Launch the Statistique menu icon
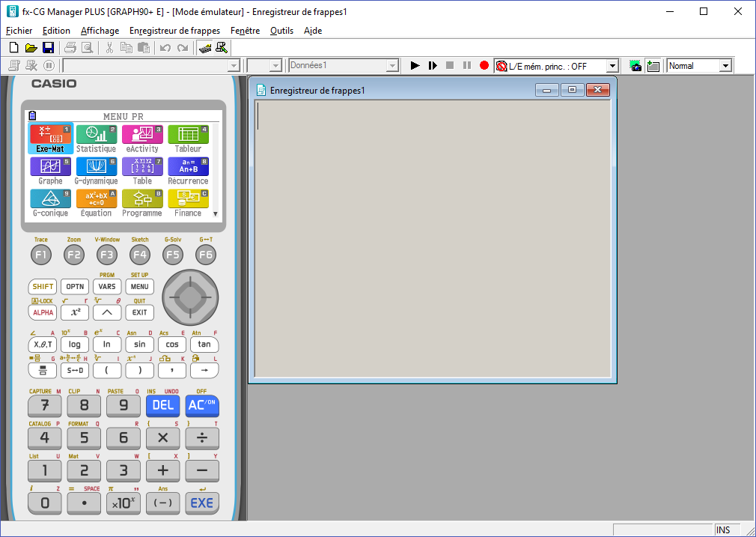This screenshot has height=537, width=756. point(96,139)
